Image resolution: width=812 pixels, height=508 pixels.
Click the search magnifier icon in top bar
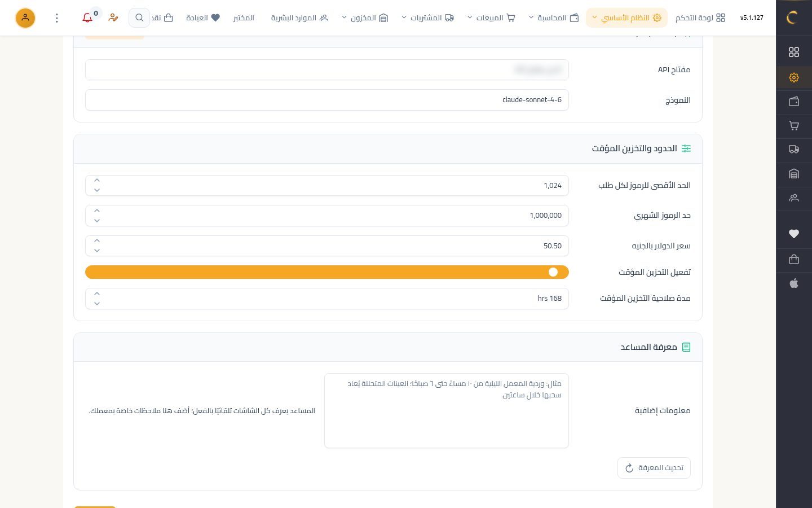tap(139, 18)
